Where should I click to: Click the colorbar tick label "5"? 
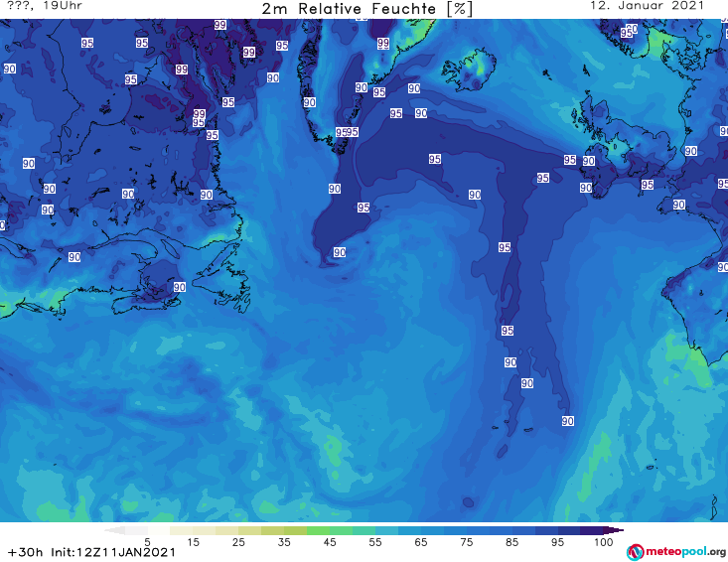[147, 542]
